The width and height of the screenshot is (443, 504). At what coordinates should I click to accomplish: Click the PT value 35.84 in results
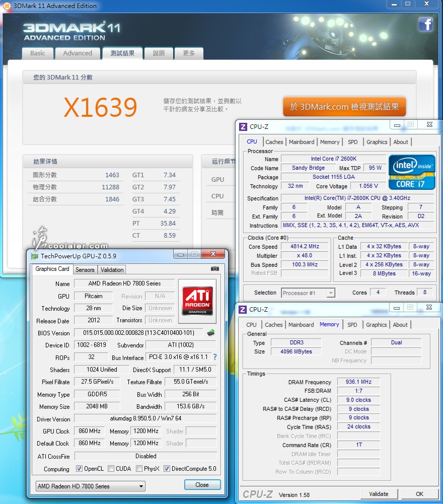click(x=168, y=224)
